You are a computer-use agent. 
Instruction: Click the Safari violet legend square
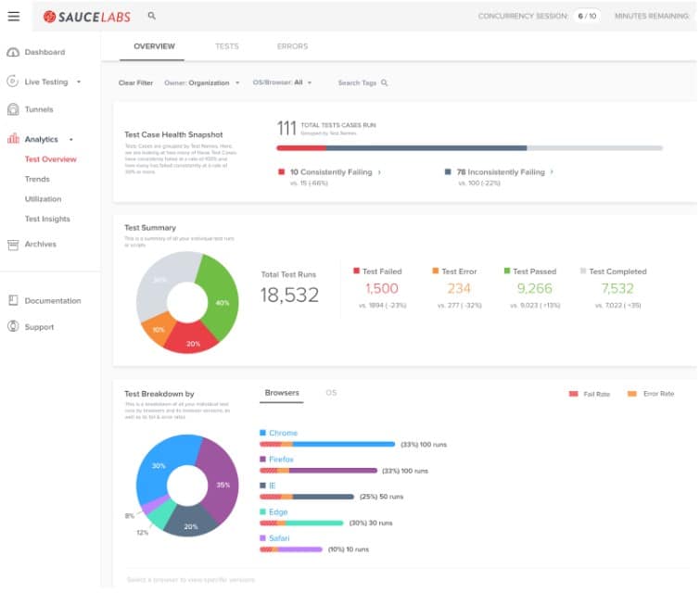[x=263, y=538]
